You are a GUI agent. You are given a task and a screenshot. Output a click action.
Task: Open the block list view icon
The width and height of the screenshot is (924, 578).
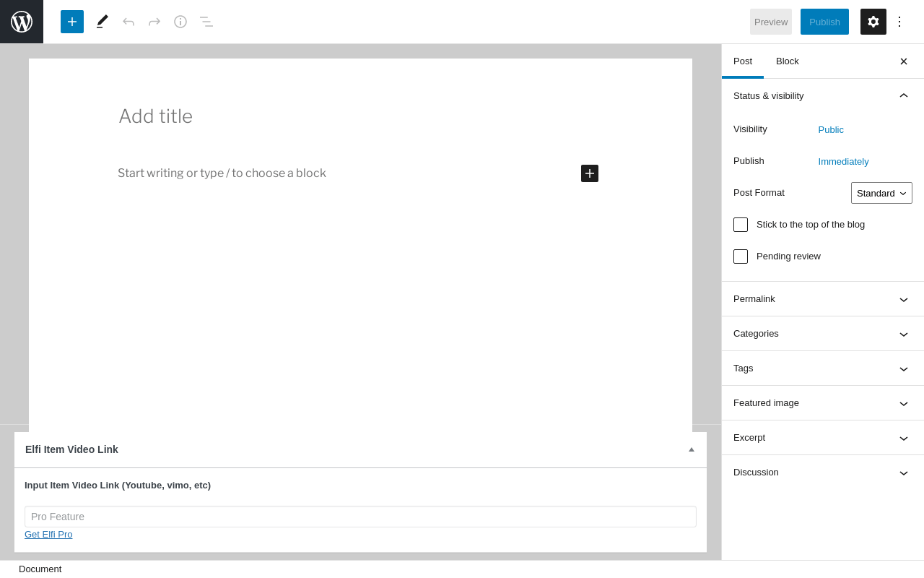[x=206, y=22]
